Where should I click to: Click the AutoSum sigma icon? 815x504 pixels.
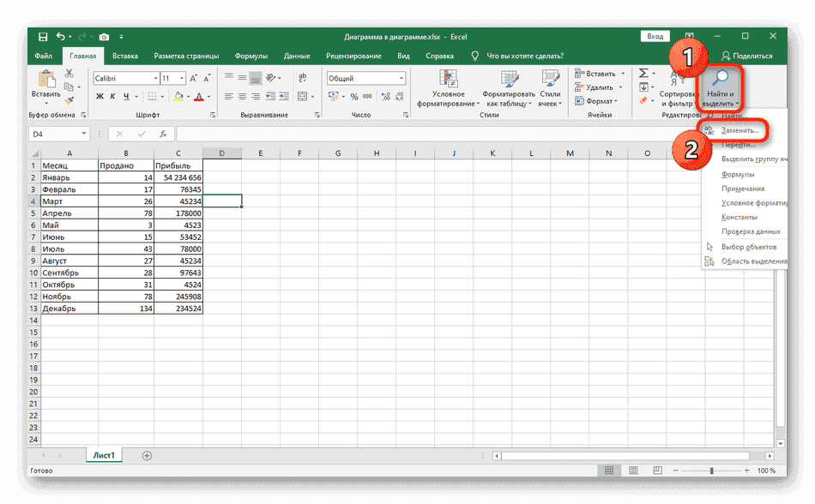pyautogui.click(x=643, y=75)
